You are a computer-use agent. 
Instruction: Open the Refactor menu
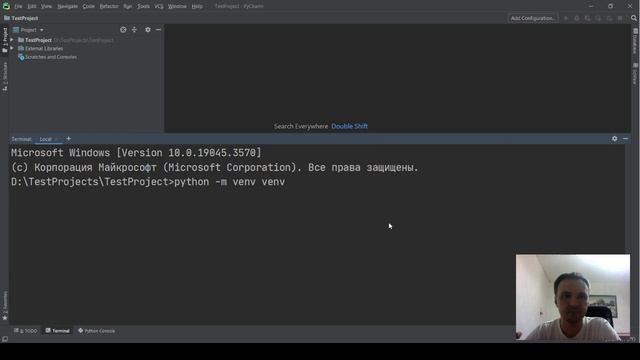point(109,6)
